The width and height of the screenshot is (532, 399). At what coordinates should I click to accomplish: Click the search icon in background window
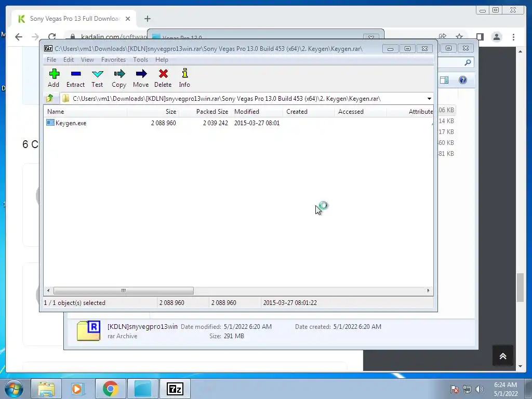pos(468,62)
